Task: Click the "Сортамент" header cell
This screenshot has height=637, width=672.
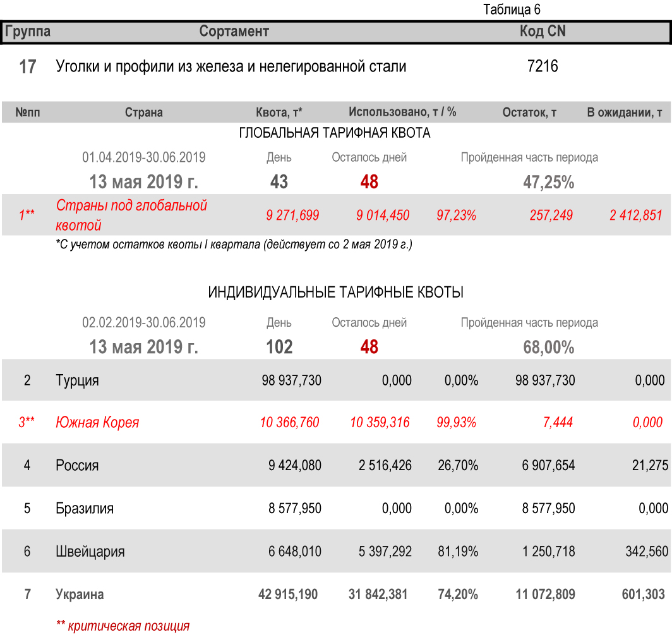Action: [234, 31]
